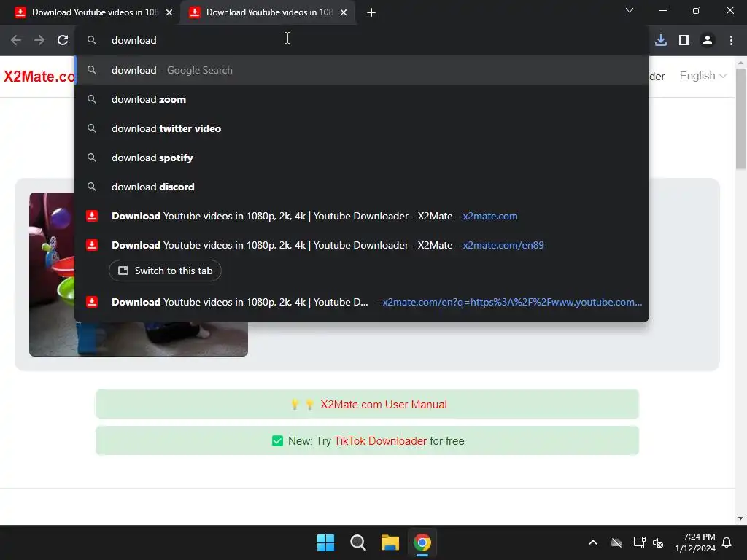Image resolution: width=747 pixels, height=560 pixels.
Task: Choose the 'download twitter video' suggestion
Action: [362, 128]
